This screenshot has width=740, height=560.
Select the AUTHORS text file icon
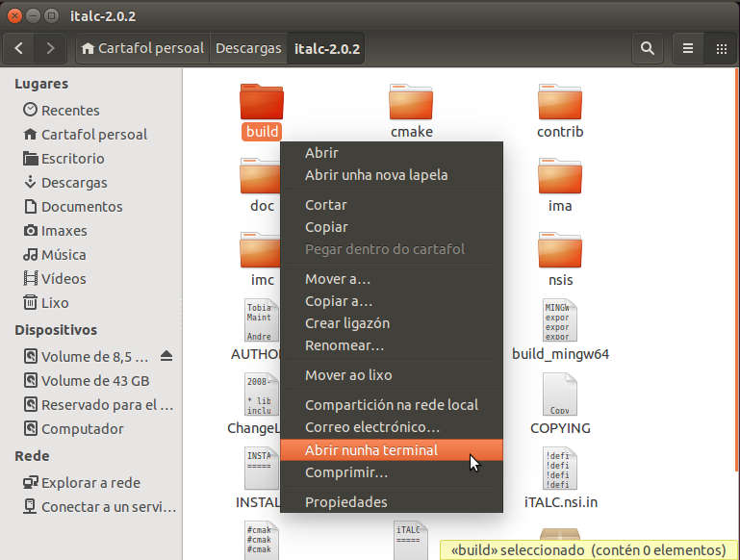coord(262,320)
